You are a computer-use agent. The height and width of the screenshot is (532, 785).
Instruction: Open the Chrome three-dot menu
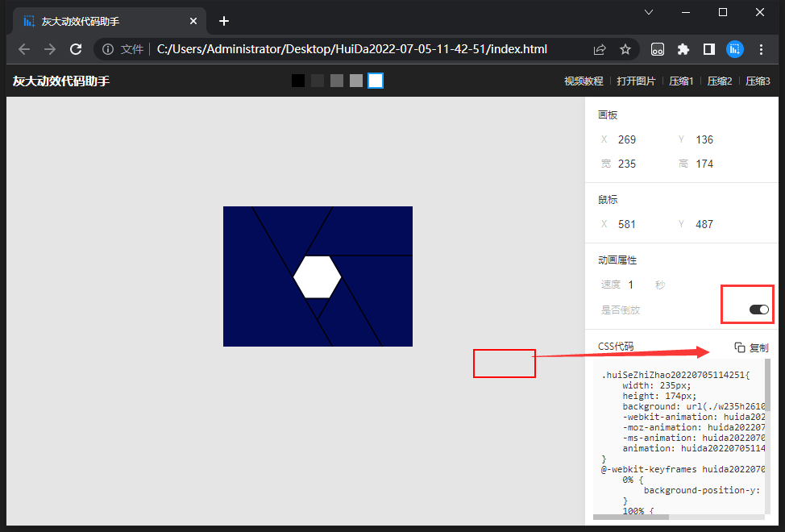[x=761, y=49]
